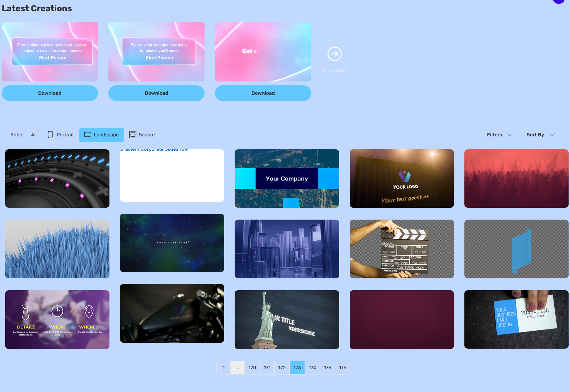Open the blue fur grass template
Viewport: 570px width, 392px height.
(x=57, y=249)
